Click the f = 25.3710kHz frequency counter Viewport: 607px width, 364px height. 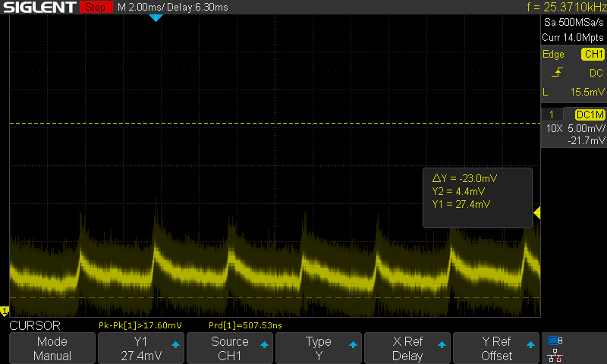(x=566, y=7)
